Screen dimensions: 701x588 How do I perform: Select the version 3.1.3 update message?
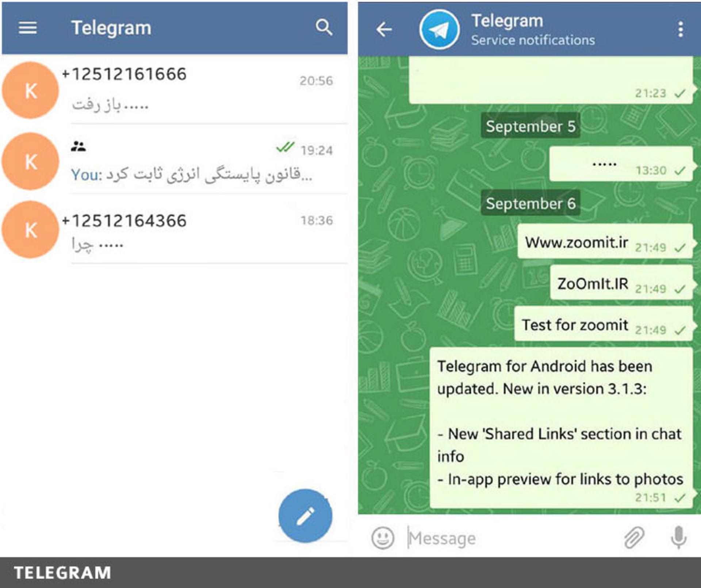(562, 428)
